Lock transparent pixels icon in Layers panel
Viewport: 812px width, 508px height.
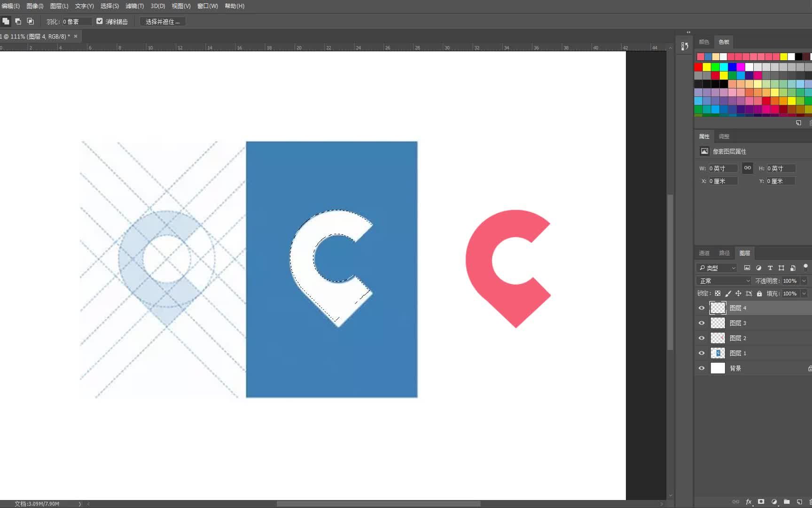point(718,294)
